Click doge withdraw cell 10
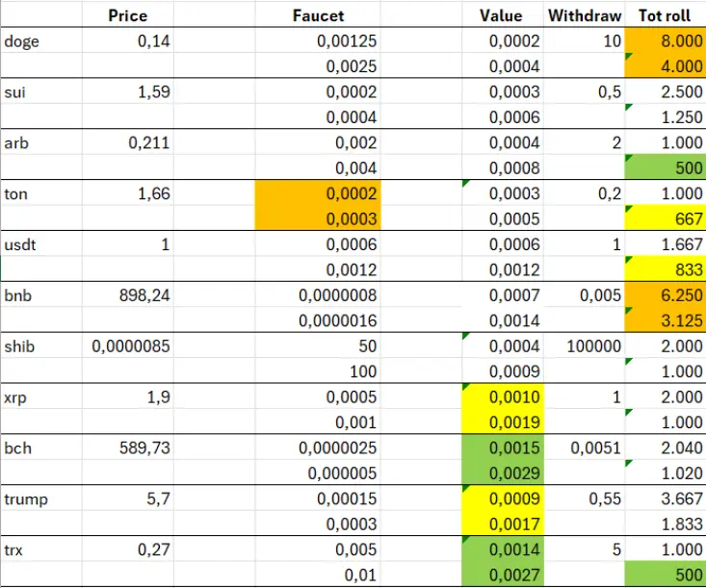The width and height of the screenshot is (706, 588). pos(585,41)
